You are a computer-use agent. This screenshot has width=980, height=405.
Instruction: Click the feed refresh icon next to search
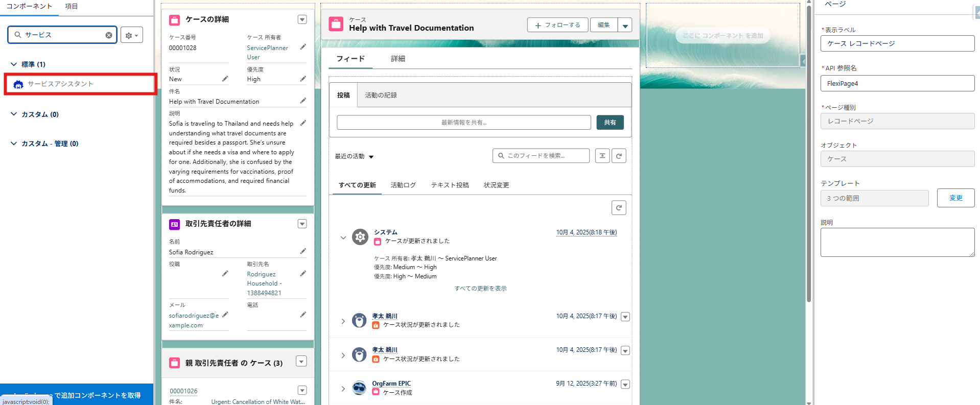point(619,156)
